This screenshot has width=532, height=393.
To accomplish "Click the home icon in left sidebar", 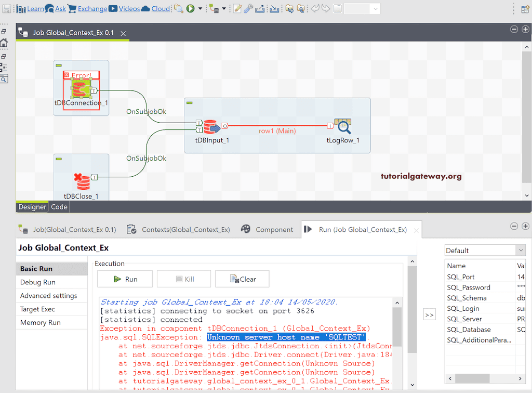I will [x=4, y=43].
